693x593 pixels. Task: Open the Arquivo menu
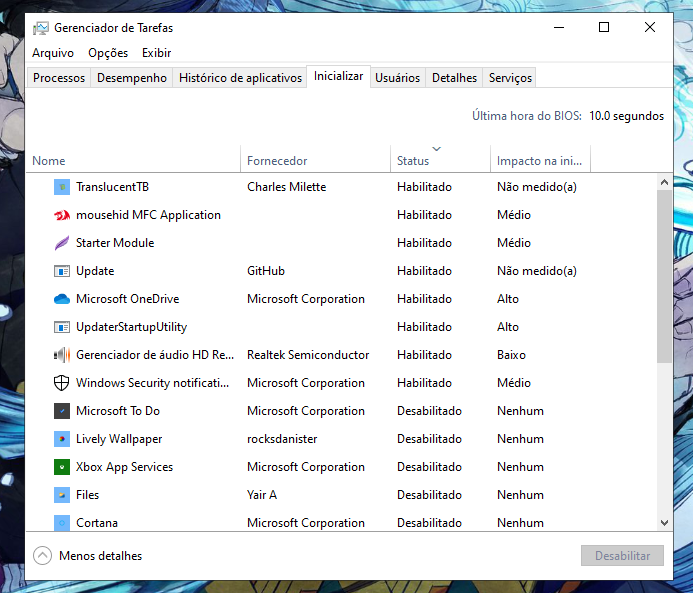[53, 53]
